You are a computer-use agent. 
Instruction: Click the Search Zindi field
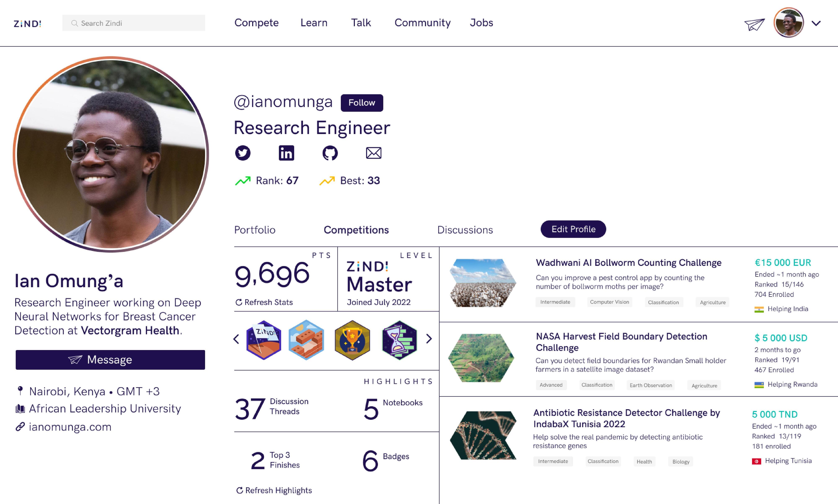tap(133, 23)
